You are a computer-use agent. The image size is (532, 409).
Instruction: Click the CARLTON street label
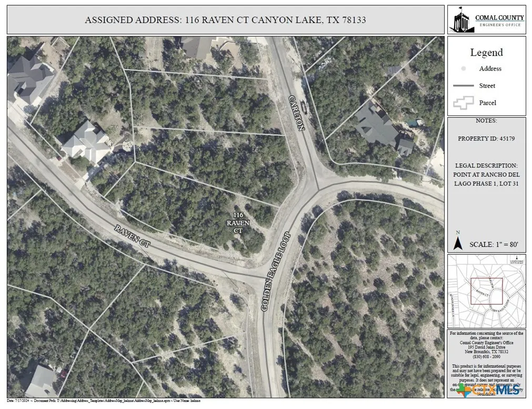[297, 113]
